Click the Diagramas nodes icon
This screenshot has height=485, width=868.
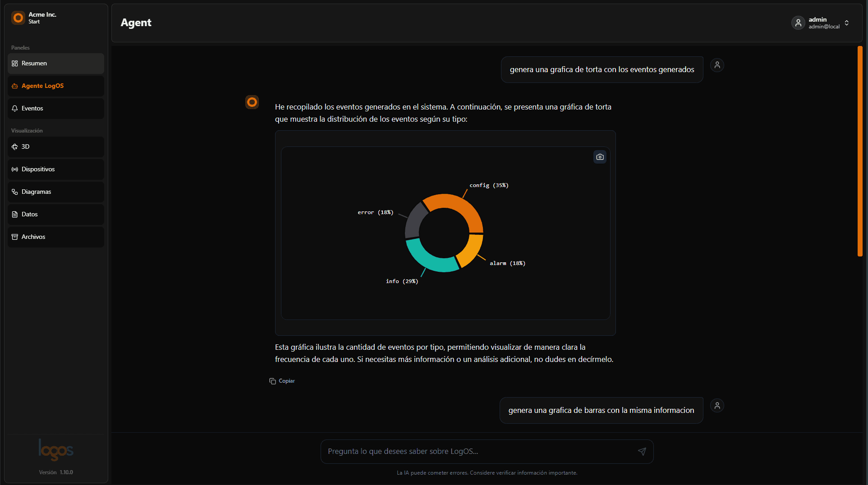coord(15,192)
